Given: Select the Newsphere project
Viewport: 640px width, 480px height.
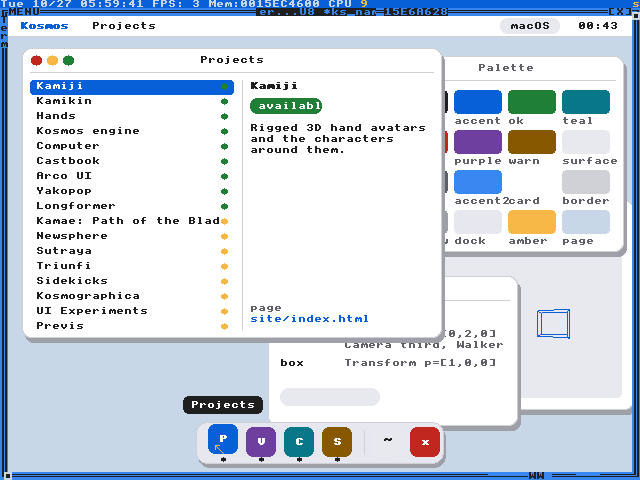Looking at the screenshot, I should click(132, 236).
